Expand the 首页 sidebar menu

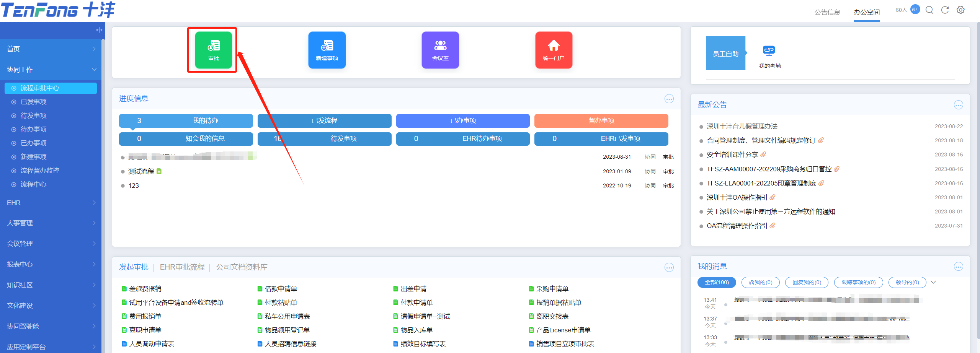pos(51,49)
